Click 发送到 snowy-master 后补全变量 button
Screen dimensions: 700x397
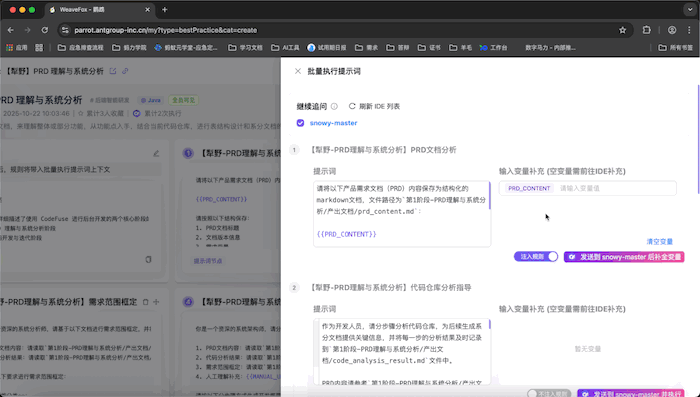tap(624, 257)
